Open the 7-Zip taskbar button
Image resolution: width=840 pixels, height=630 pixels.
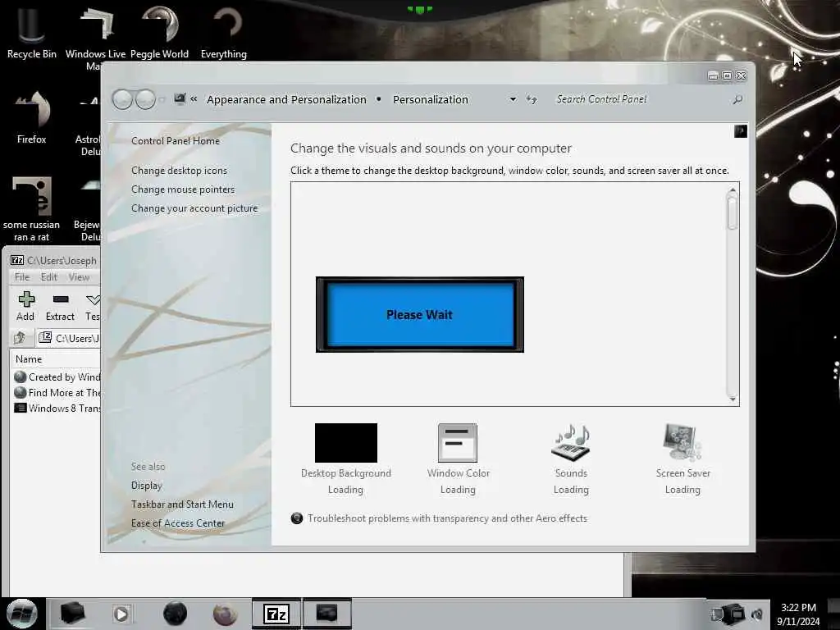click(276, 614)
